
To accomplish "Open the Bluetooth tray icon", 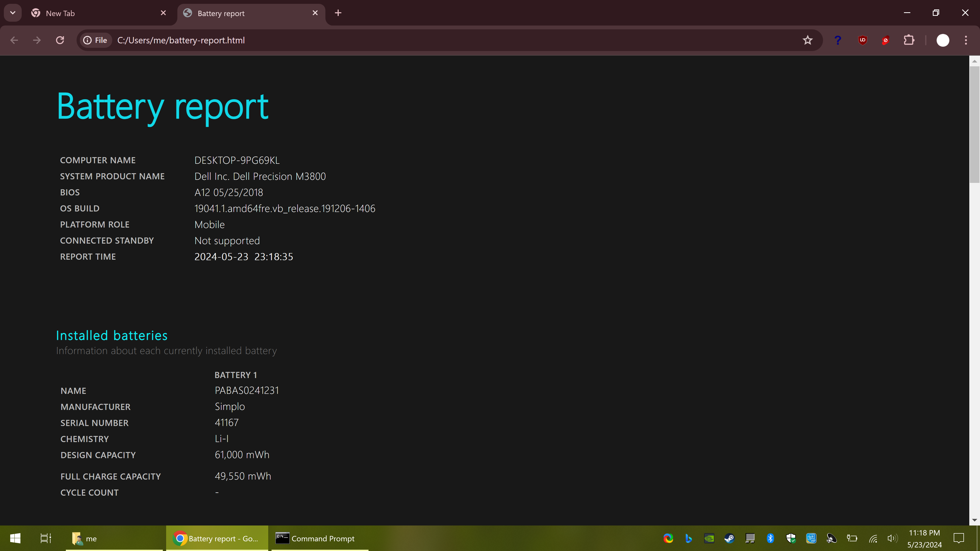I will pos(770,539).
